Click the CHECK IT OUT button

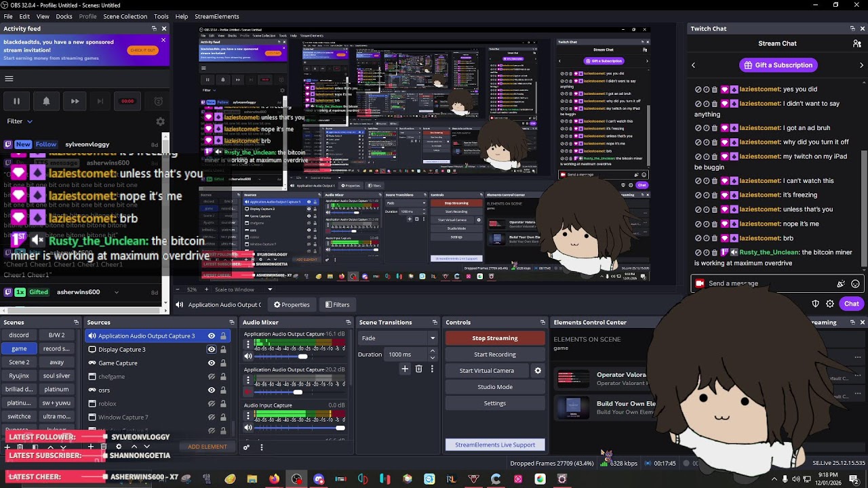click(142, 50)
